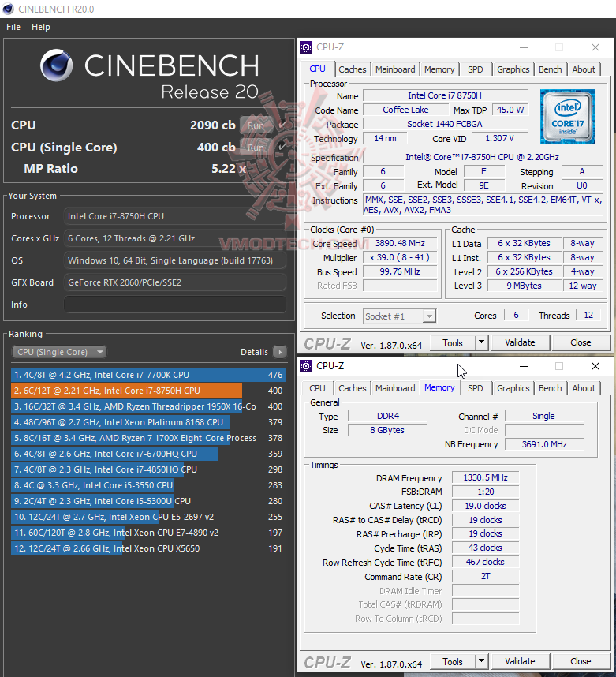Click the NB Frequency 3691.0 MHz value
Image resolution: width=616 pixels, height=677 pixels.
(x=544, y=444)
